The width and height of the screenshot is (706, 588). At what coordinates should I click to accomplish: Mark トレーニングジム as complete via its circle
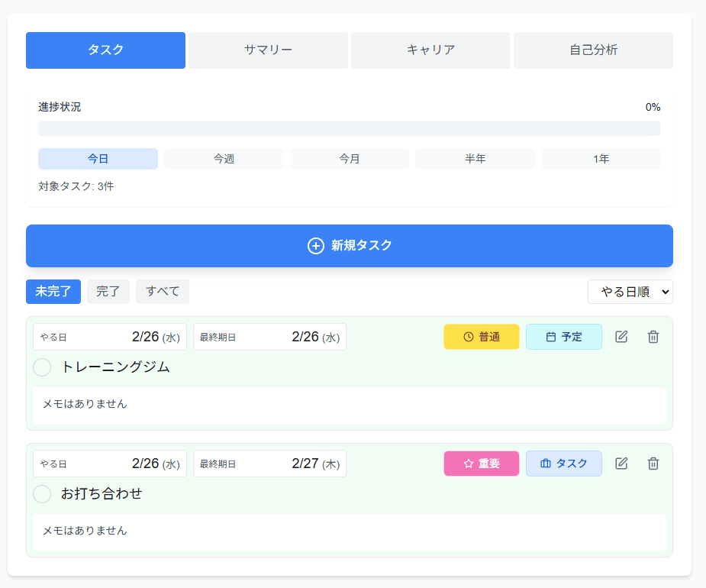42,367
